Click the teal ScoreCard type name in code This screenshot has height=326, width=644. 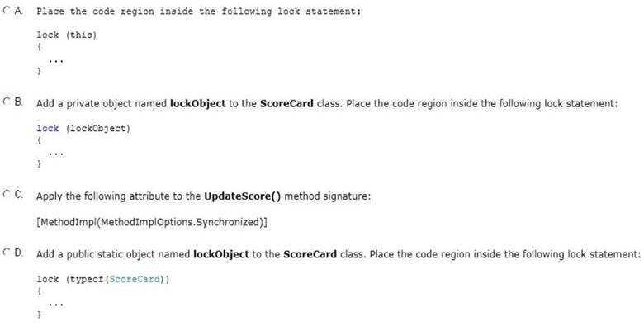135,279
